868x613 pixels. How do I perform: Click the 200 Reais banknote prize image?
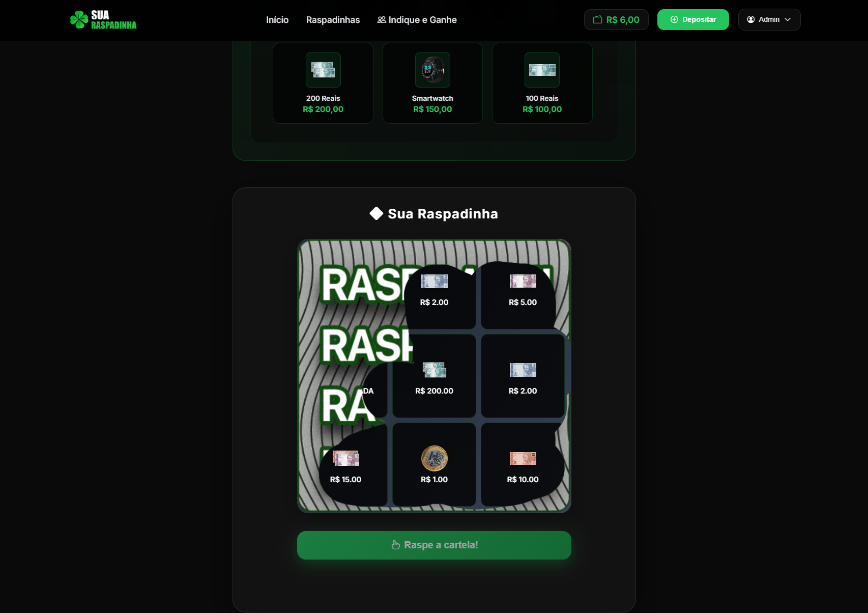[323, 70]
